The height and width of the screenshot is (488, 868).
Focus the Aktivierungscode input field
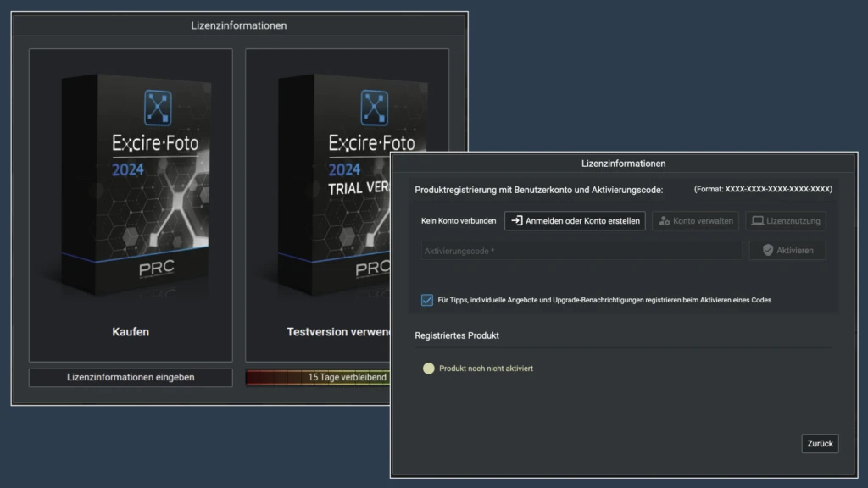pos(581,251)
